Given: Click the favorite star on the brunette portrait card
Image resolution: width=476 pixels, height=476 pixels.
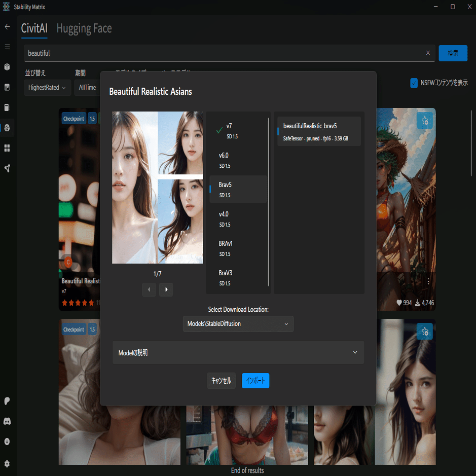Looking at the screenshot, I should point(425,332).
